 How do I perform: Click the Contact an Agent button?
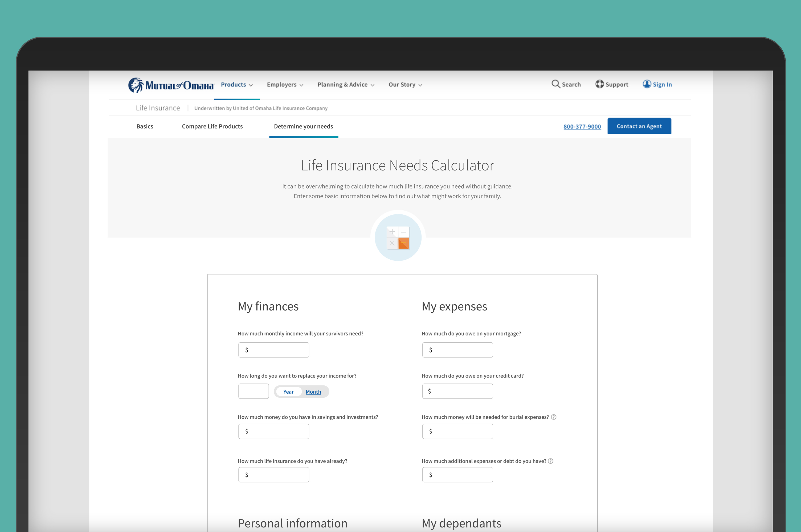tap(639, 126)
